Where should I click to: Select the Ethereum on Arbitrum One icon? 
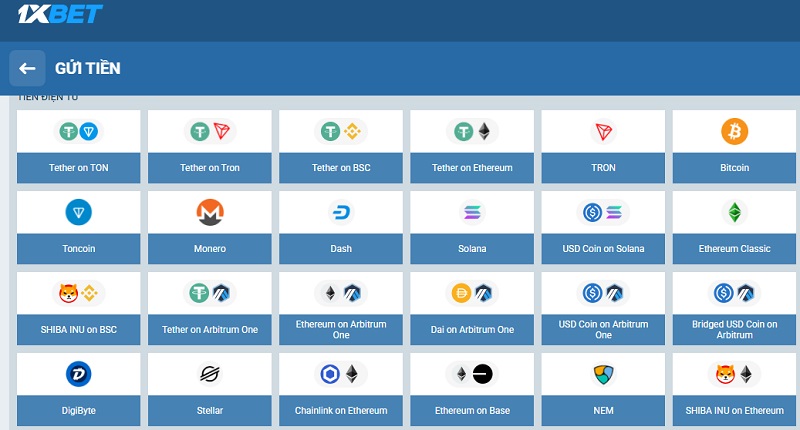341,293
